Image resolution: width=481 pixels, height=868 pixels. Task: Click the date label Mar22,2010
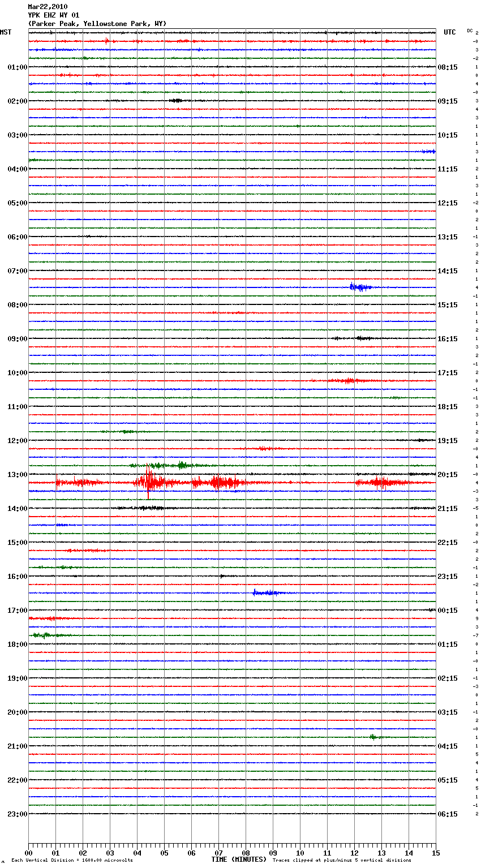[48, 7]
